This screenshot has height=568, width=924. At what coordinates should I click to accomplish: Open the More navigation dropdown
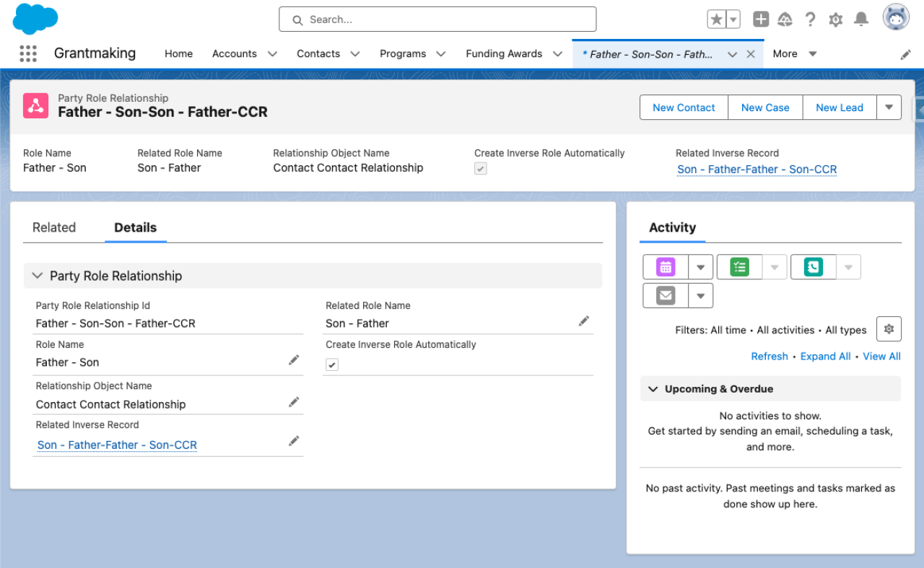(795, 54)
